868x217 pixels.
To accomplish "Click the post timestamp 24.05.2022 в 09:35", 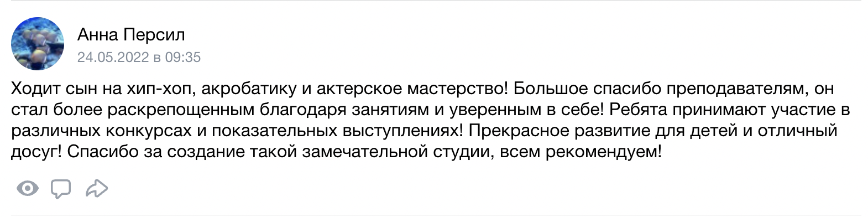I will (x=139, y=57).
